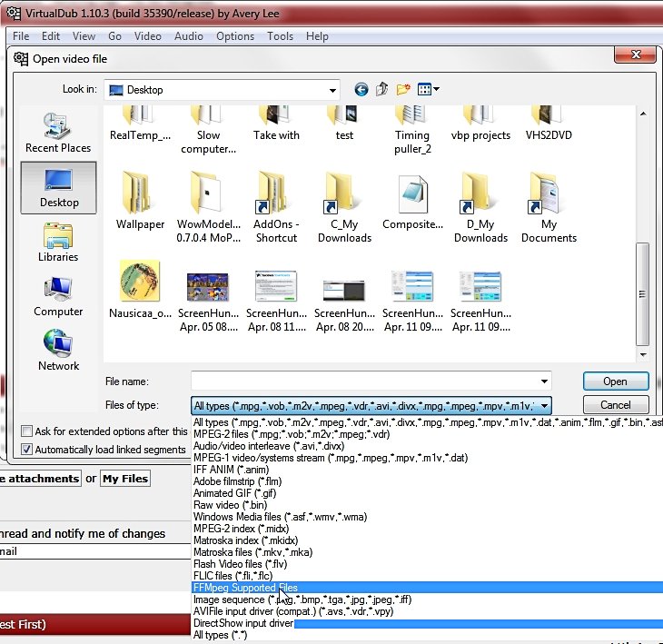The image size is (663, 644).
Task: Open Network from the places sidebar
Action: (58, 351)
